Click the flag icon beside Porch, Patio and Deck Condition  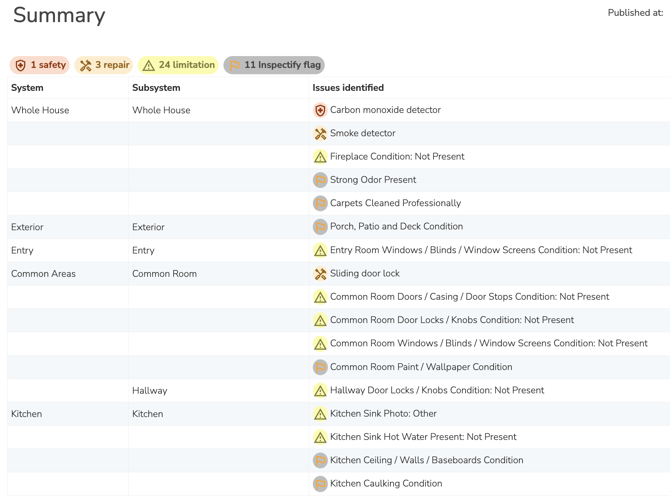coord(320,226)
